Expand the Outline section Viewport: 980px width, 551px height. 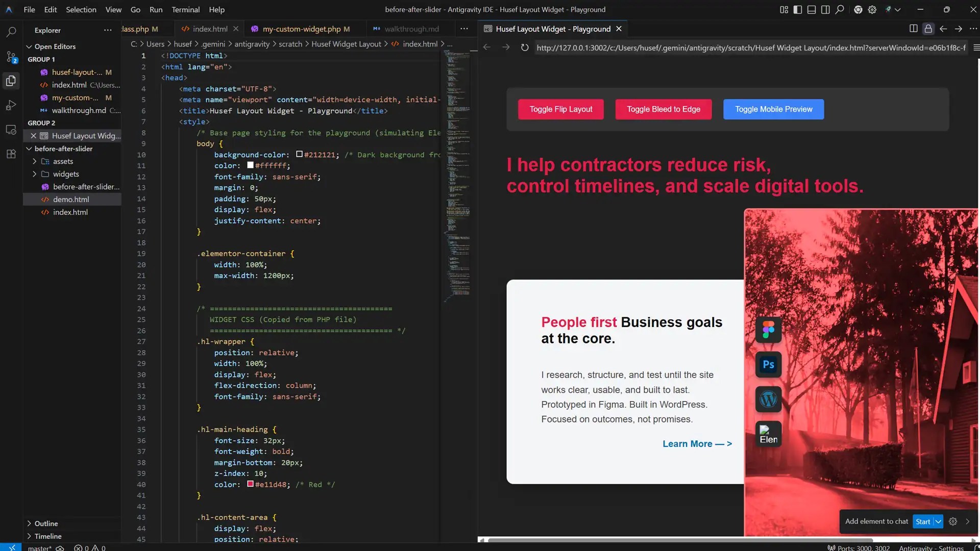coord(29,523)
